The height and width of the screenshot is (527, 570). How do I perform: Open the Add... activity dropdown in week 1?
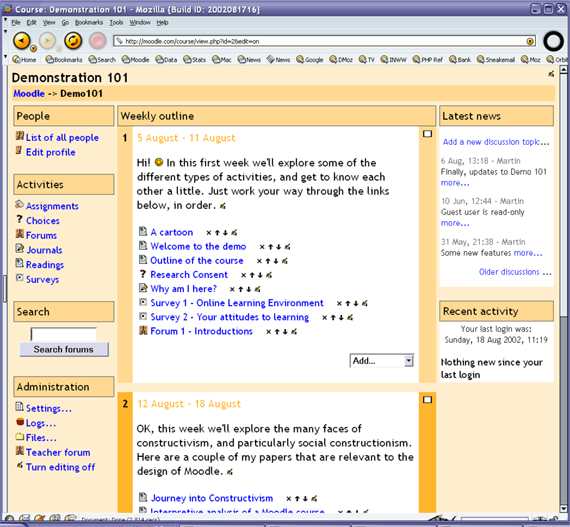tap(382, 361)
